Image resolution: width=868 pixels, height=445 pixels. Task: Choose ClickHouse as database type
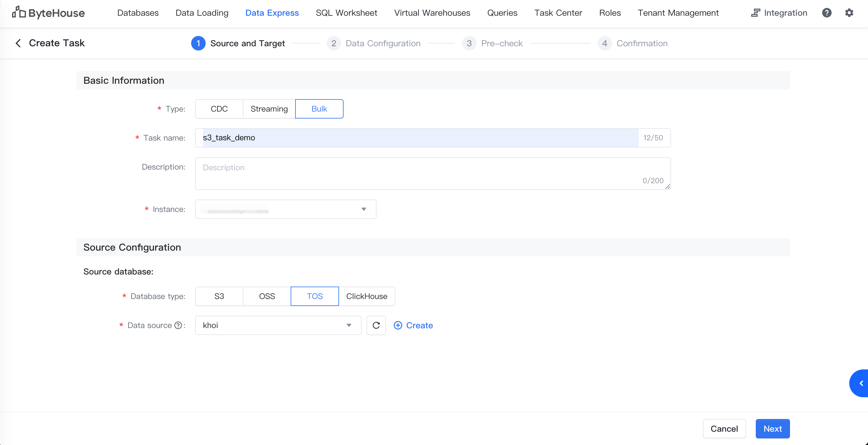tap(367, 296)
